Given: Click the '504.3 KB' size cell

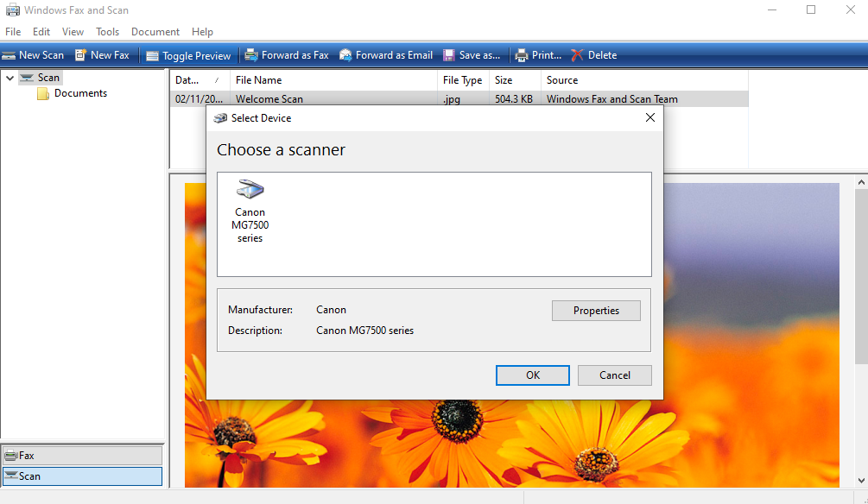Looking at the screenshot, I should coord(514,99).
